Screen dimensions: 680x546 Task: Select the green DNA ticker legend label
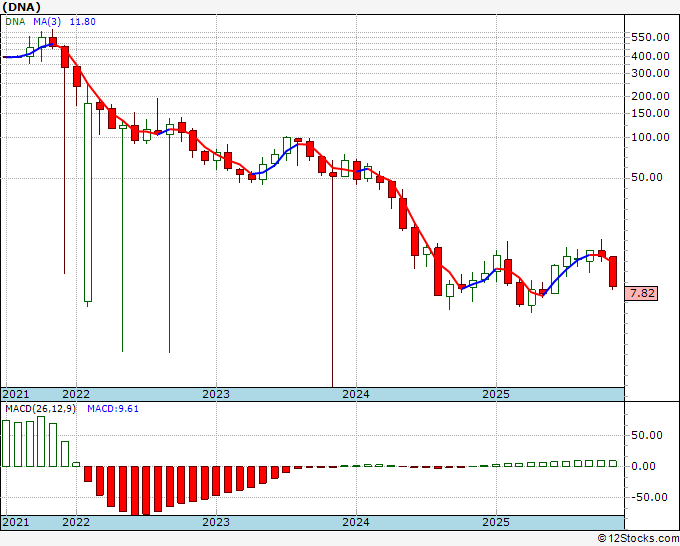(x=15, y=21)
